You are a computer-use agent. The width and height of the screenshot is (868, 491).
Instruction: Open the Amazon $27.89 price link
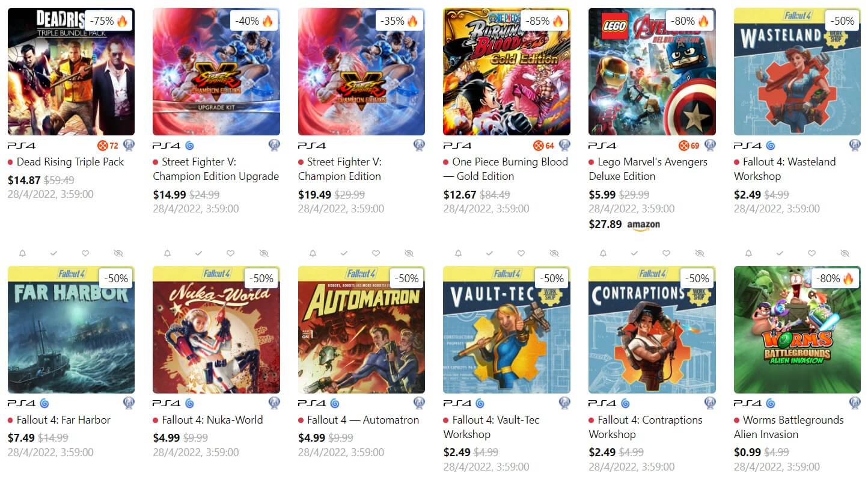624,224
